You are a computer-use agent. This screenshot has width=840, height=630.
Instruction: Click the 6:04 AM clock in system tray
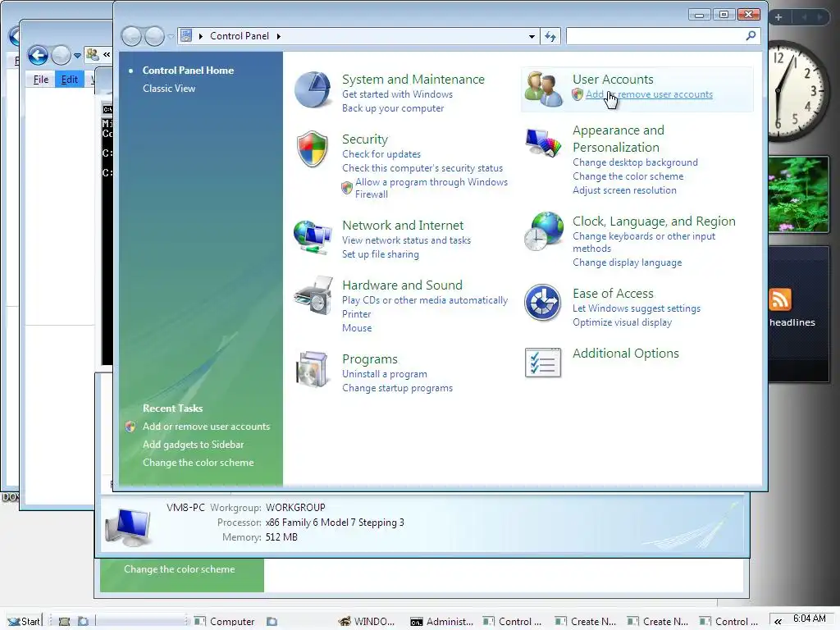[809, 619]
